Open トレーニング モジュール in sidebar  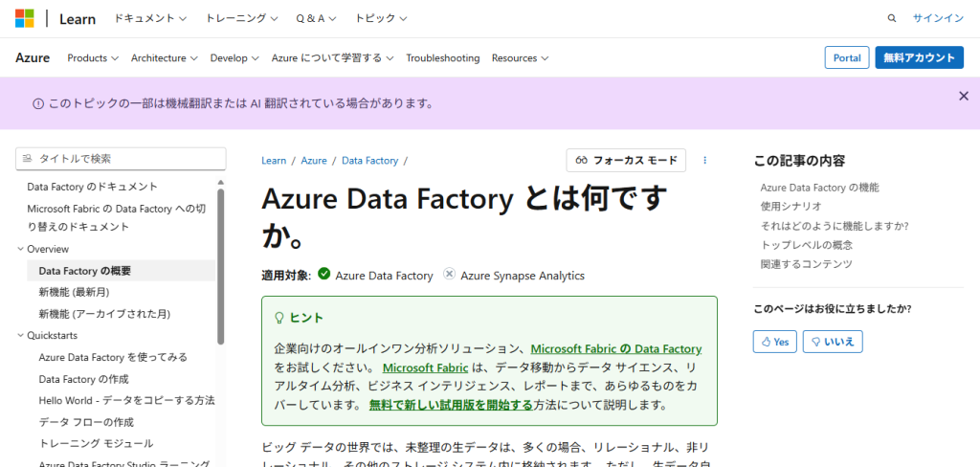click(x=96, y=443)
